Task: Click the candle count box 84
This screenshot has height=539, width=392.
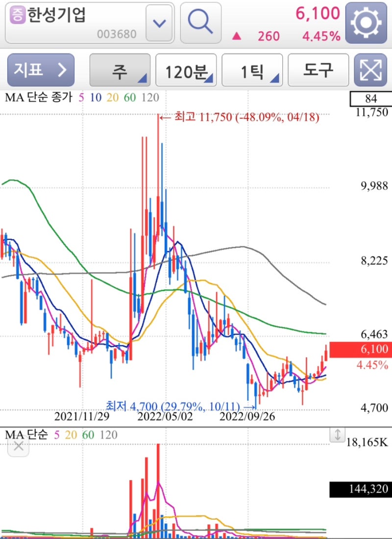Action: (371, 99)
